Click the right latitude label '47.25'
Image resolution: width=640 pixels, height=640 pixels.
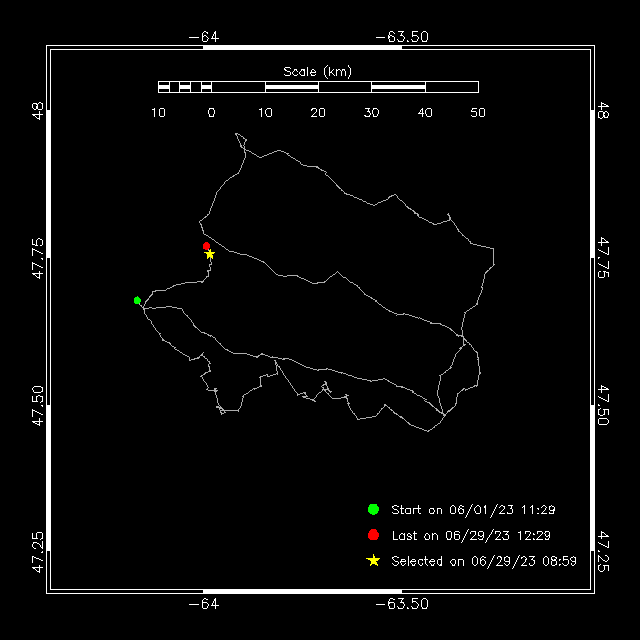pyautogui.click(x=603, y=552)
